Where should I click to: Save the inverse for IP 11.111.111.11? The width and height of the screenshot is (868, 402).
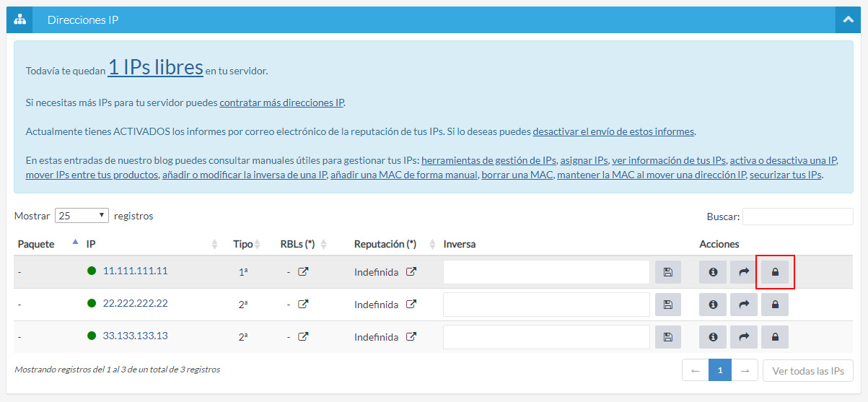667,272
